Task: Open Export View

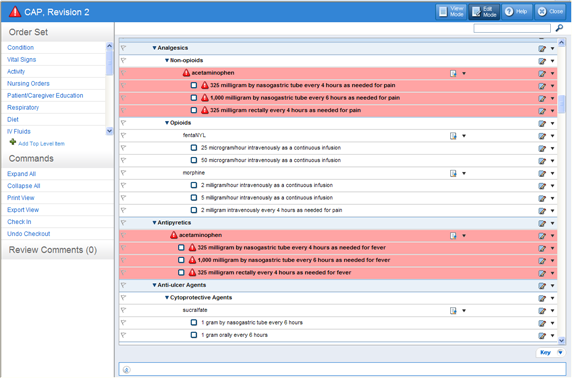Action: pos(23,210)
